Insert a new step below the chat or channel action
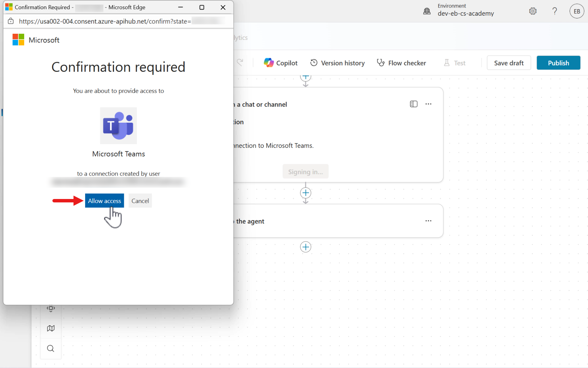 tap(305, 193)
